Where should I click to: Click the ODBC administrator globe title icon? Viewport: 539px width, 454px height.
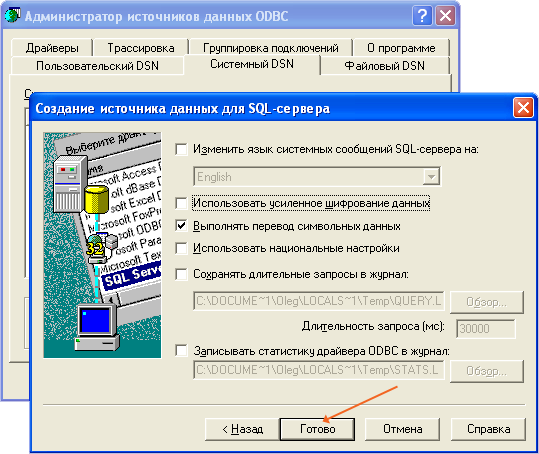click(12, 16)
